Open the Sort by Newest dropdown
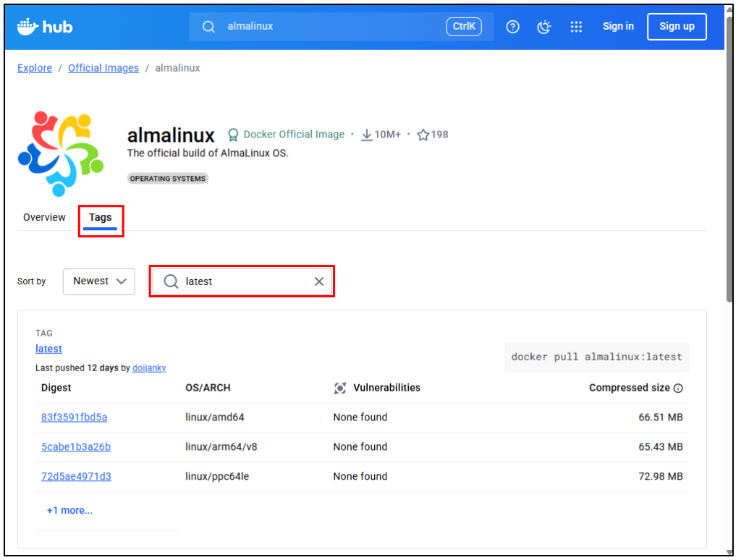 point(99,281)
